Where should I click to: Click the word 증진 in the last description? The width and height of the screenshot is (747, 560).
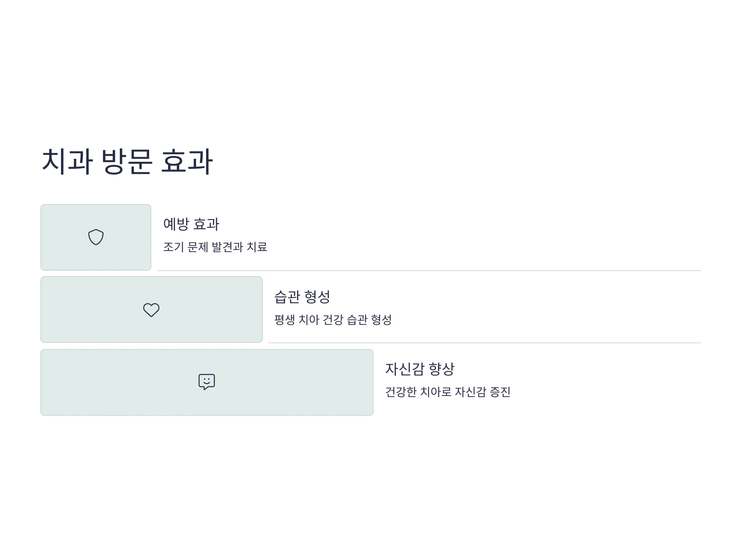(x=500, y=392)
